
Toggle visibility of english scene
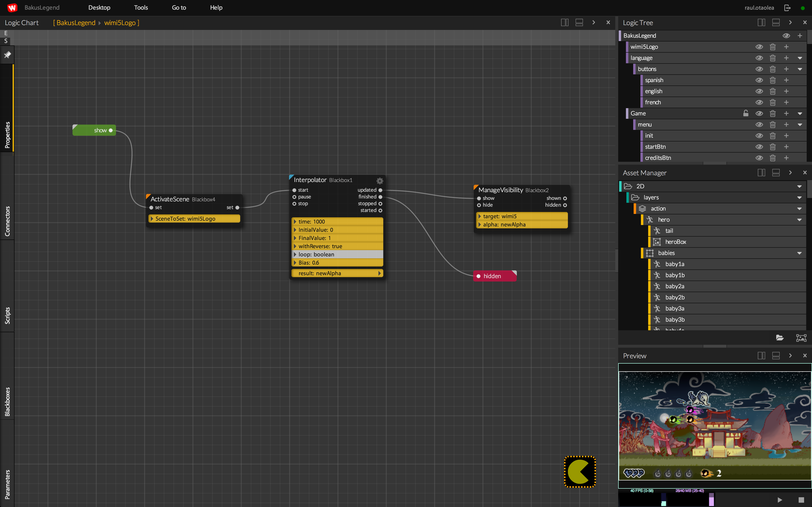pyautogui.click(x=759, y=91)
